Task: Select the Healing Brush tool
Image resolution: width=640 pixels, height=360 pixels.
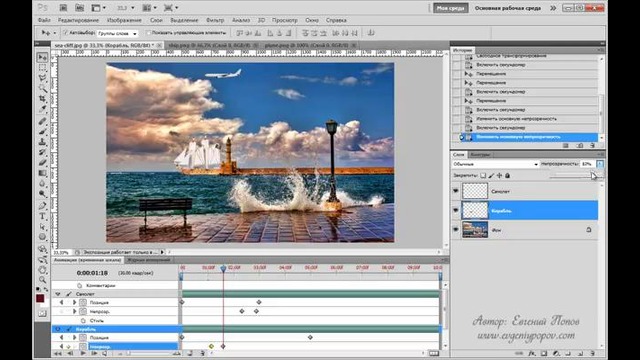Action: [42, 122]
